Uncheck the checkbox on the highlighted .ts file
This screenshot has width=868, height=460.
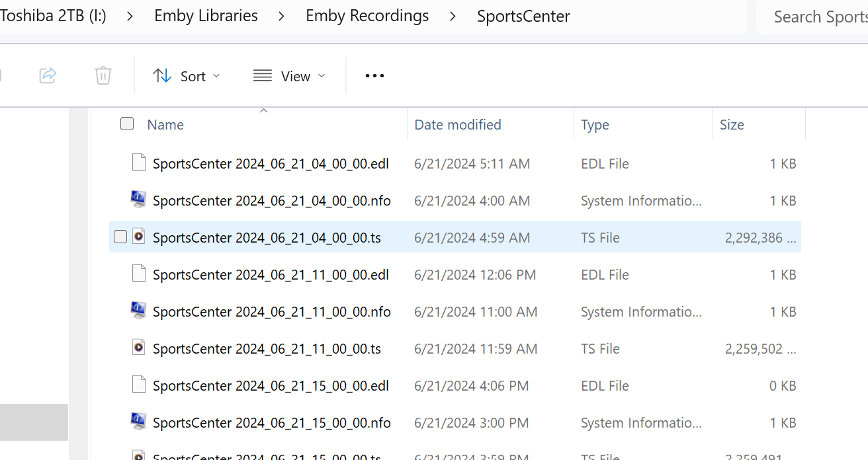click(x=120, y=236)
